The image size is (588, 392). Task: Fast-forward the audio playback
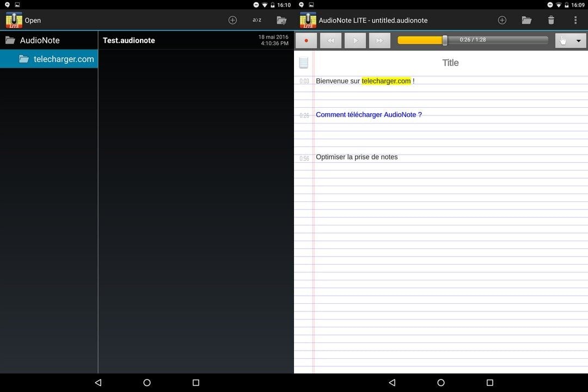(x=379, y=40)
